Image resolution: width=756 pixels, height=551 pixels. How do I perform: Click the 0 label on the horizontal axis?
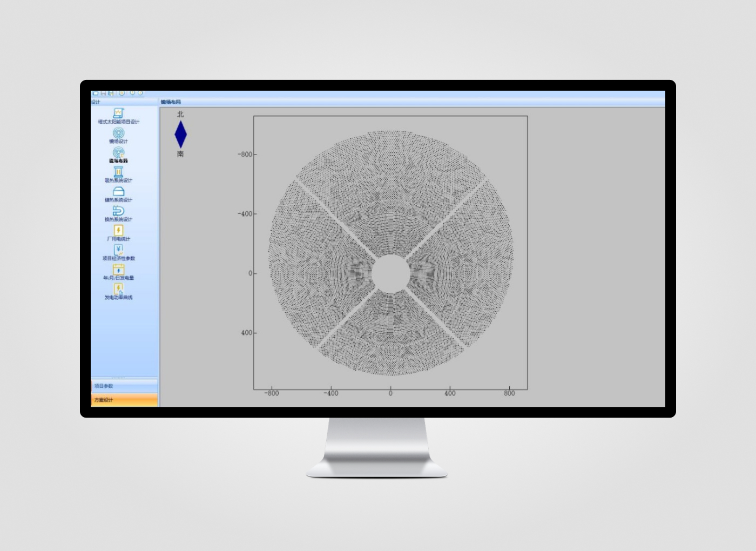[390, 393]
